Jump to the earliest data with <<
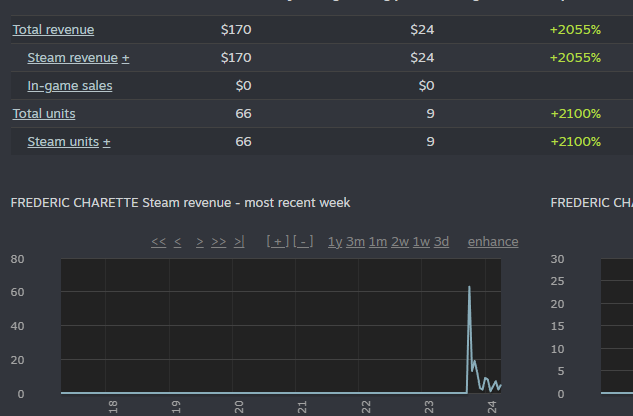Viewport: 633px width, 416px height. tap(158, 242)
